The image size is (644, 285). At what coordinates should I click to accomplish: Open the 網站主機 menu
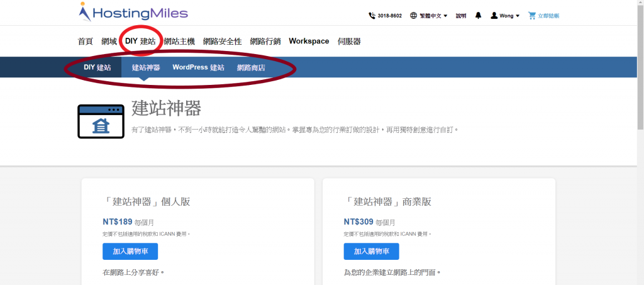(179, 42)
